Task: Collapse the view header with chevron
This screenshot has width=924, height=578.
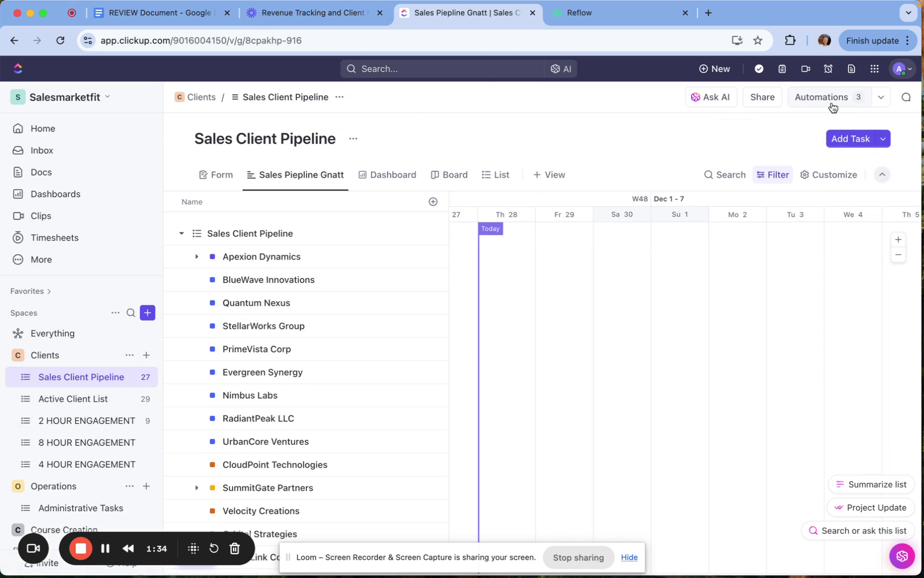Action: tap(882, 175)
